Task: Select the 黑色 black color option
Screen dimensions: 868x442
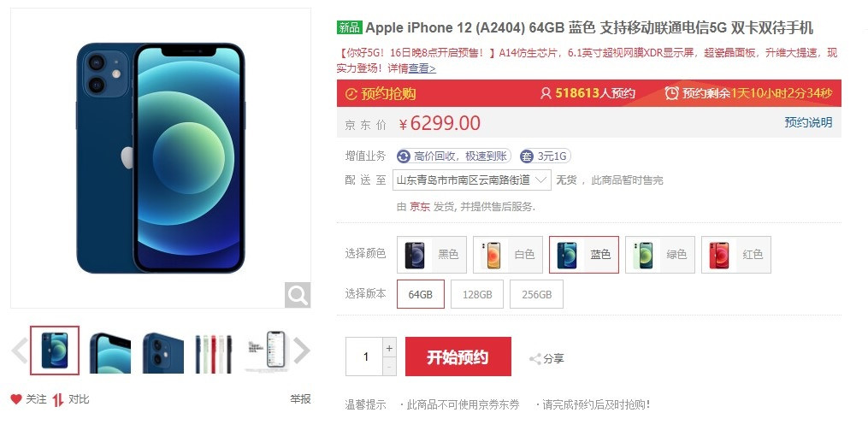Action: click(x=432, y=255)
